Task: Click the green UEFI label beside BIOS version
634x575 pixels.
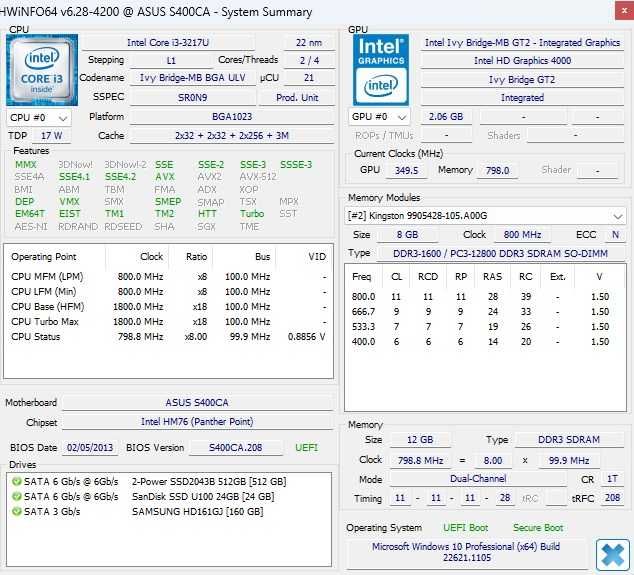Action: (306, 448)
